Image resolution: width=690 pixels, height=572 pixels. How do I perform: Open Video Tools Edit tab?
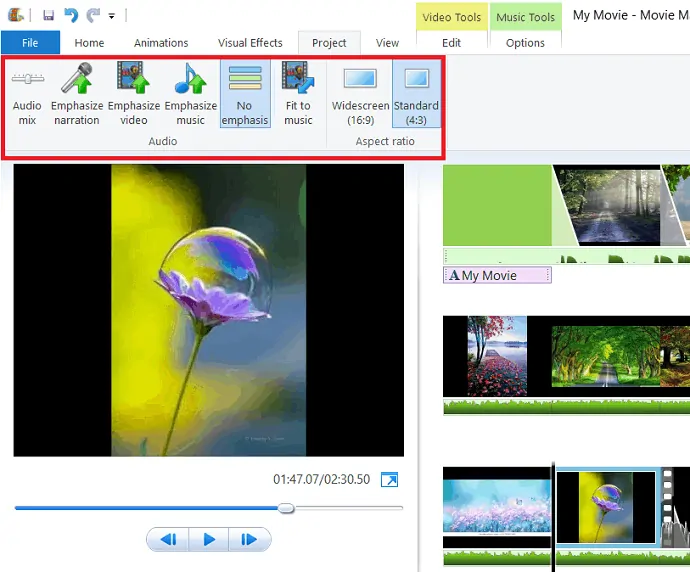[x=451, y=43]
